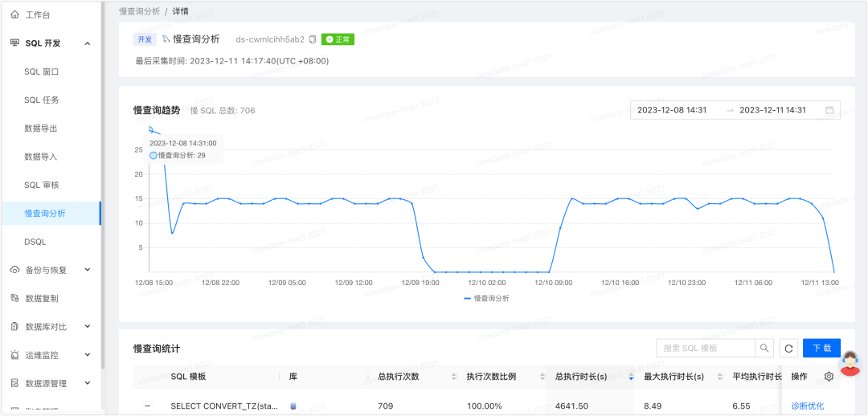868x416 pixels.
Task: Click the 数据库对比 icon
Action: pyautogui.click(x=15, y=326)
